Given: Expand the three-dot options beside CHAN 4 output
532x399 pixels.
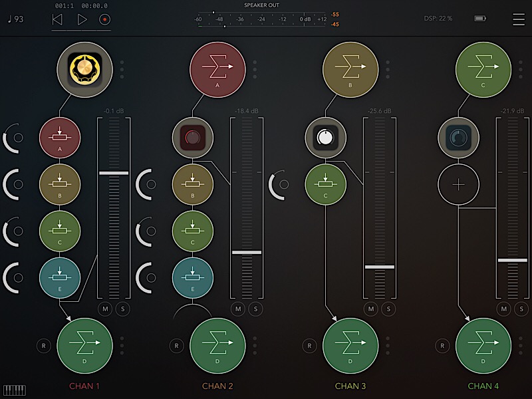Looking at the screenshot, I should (521, 345).
